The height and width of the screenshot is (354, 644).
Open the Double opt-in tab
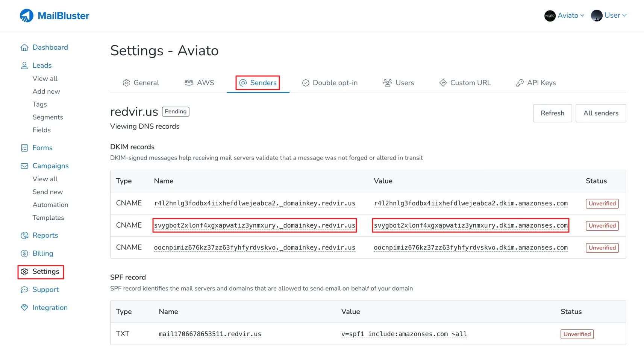pos(330,82)
